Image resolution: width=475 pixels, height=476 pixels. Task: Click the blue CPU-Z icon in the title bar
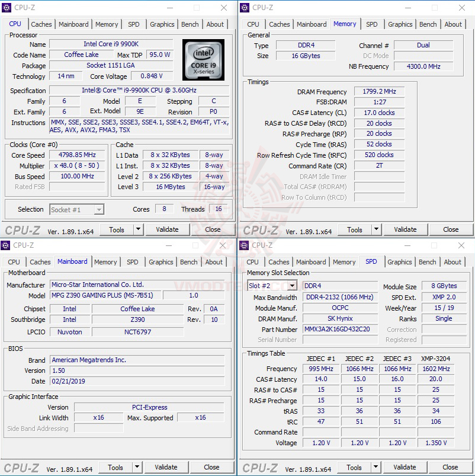click(x=6, y=8)
